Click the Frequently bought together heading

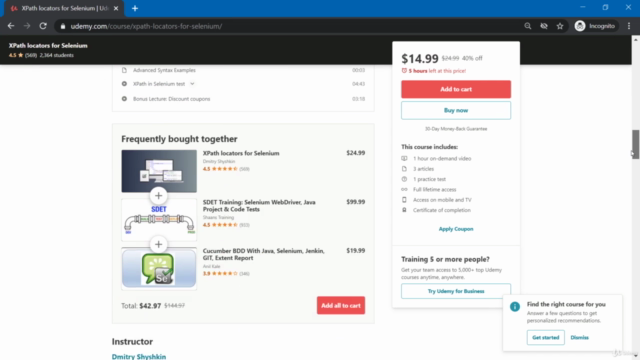(x=179, y=139)
